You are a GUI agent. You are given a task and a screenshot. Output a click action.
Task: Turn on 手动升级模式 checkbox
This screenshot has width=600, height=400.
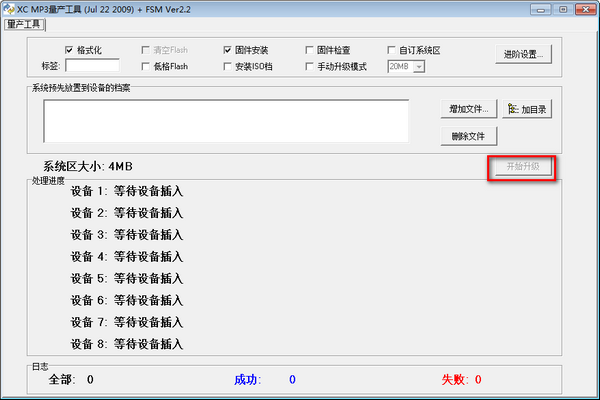309,67
